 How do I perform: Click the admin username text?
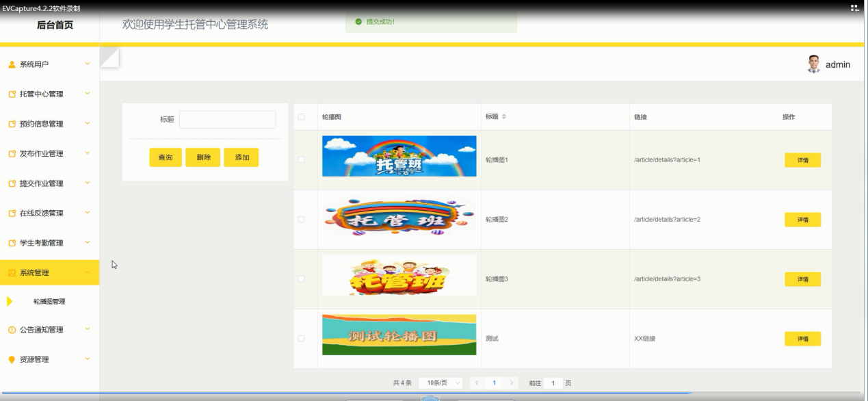838,64
